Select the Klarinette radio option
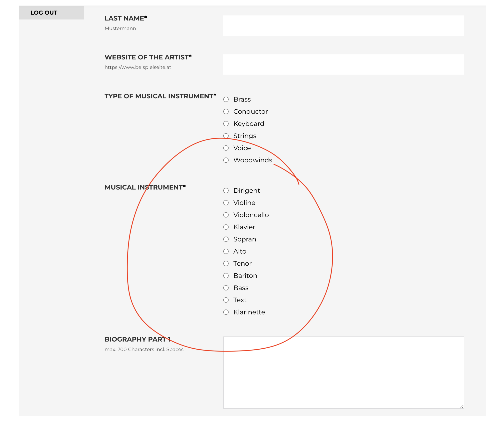The height and width of the screenshot is (421, 504). [226, 312]
